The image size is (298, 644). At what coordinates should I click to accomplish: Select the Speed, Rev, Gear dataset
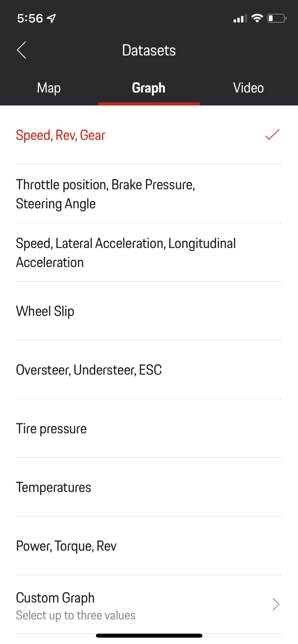point(61,135)
